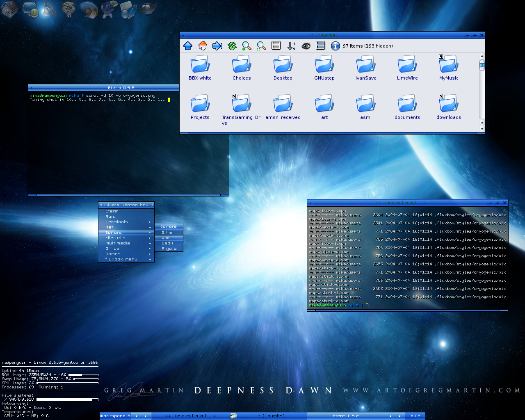Open the bookmarks jump icon

coord(217,46)
